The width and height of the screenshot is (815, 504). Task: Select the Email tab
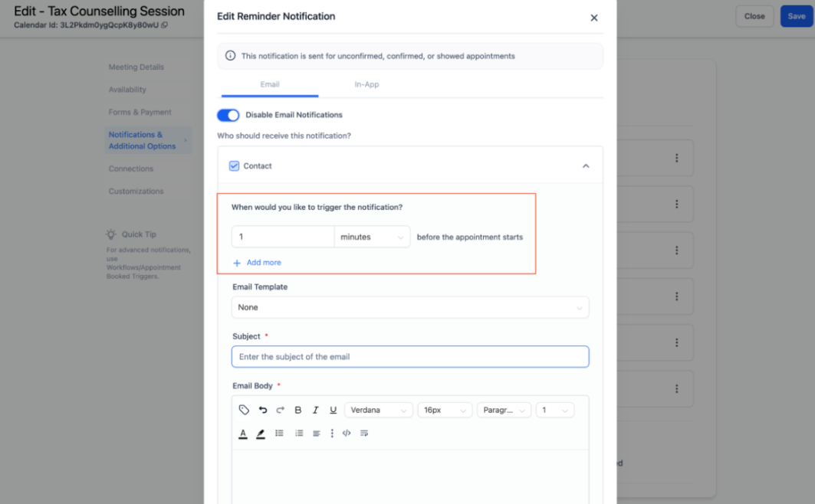pyautogui.click(x=270, y=84)
